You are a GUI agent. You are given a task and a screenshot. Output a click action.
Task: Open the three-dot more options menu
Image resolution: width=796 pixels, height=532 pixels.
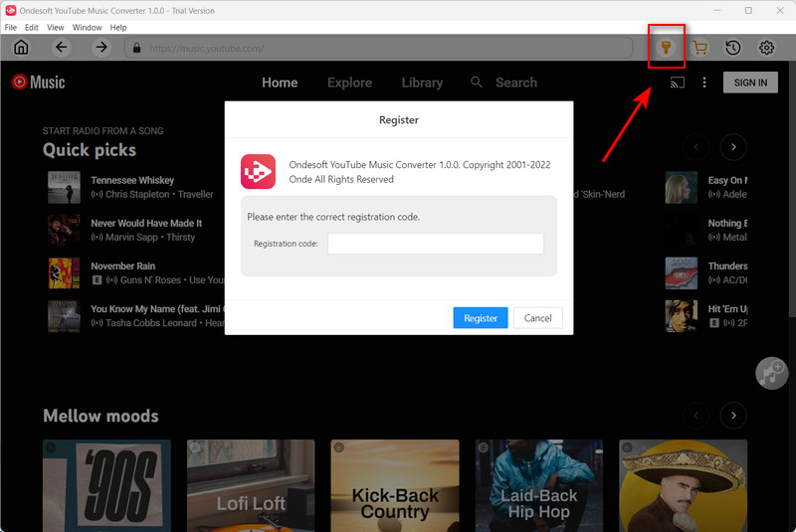pos(704,83)
